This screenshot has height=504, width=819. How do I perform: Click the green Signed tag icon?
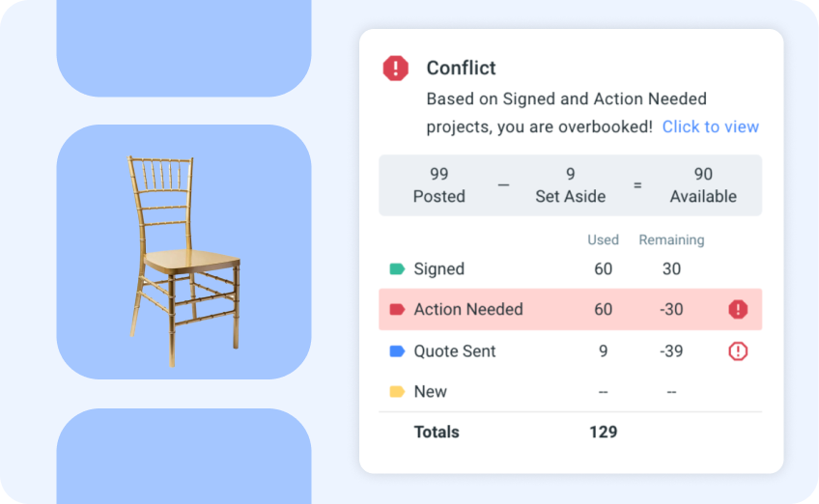(397, 269)
